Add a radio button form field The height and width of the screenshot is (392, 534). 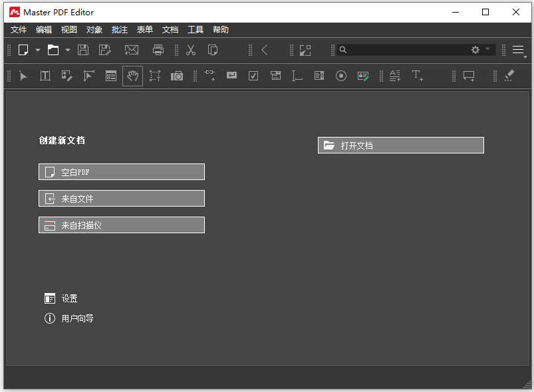click(340, 76)
